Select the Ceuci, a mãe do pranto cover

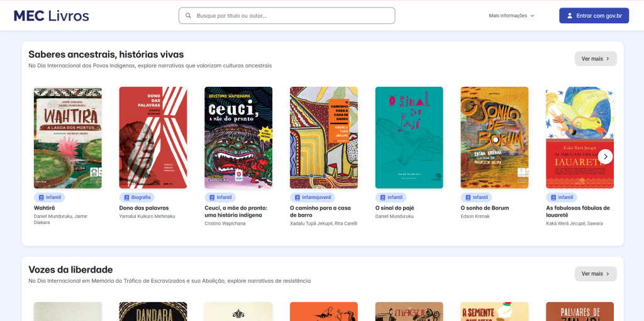pos(238,138)
